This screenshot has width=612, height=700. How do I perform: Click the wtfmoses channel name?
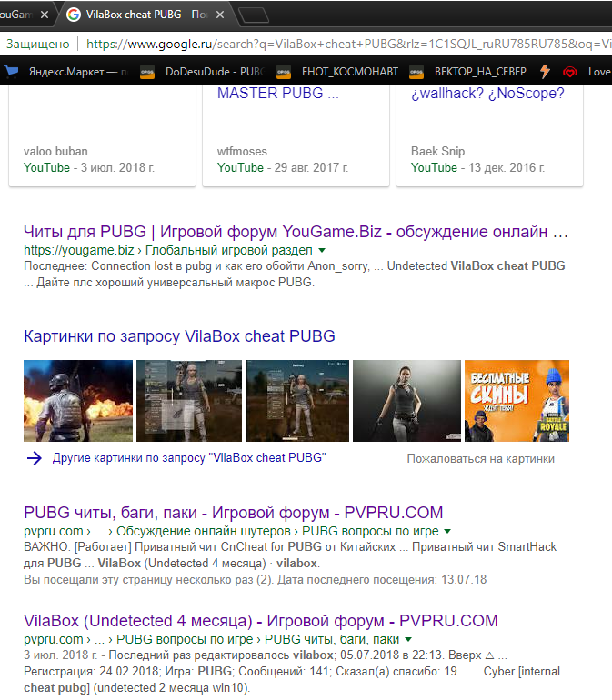(242, 151)
